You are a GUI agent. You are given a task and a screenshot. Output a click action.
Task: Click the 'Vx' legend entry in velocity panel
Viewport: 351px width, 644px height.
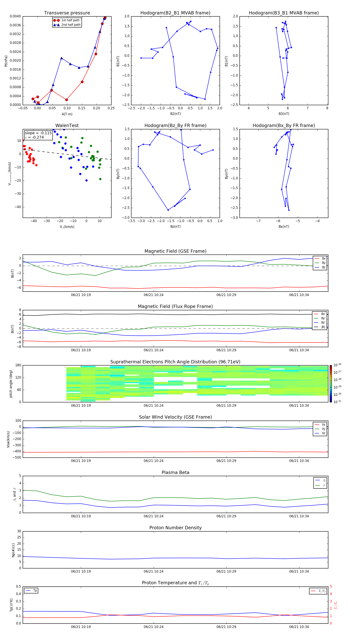click(320, 424)
